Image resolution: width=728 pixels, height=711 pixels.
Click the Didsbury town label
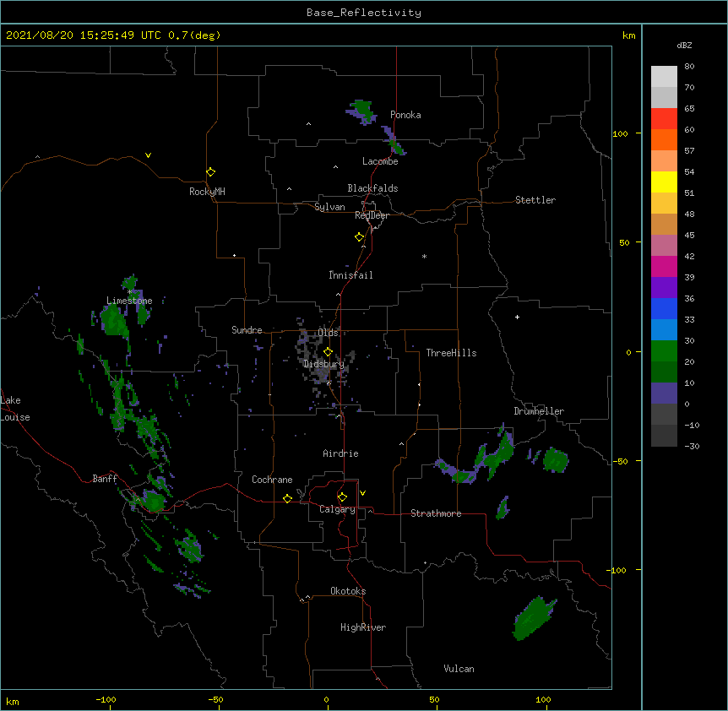pyautogui.click(x=323, y=364)
